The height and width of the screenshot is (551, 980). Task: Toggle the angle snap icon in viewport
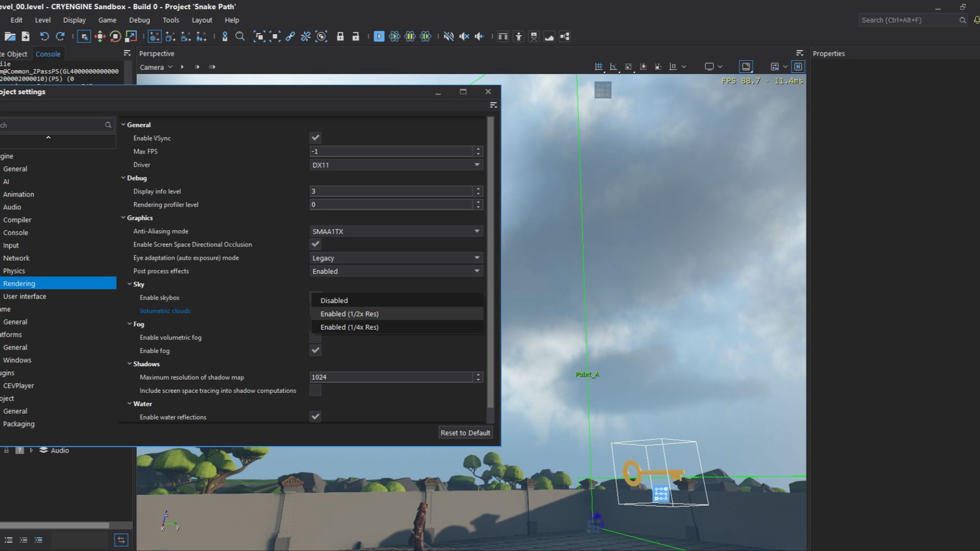point(614,67)
